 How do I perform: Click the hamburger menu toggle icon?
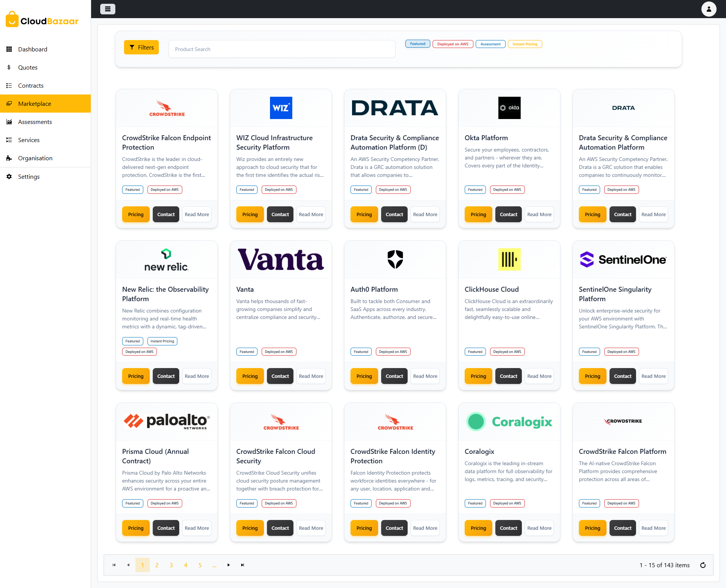(x=108, y=9)
